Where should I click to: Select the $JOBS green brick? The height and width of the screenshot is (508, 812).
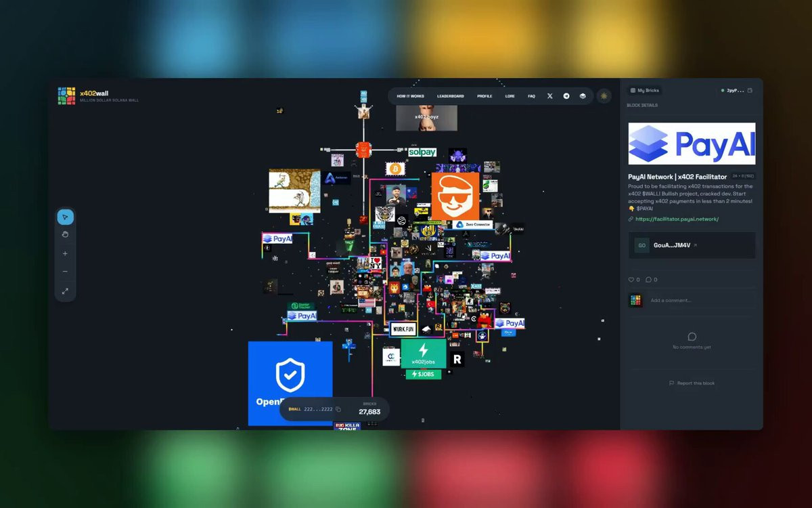[x=423, y=374]
